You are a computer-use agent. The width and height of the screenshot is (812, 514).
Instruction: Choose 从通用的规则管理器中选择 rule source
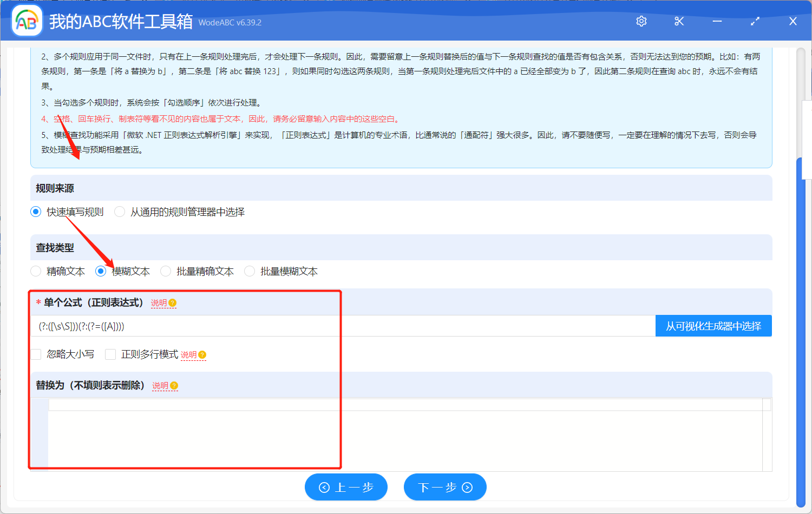(119, 212)
